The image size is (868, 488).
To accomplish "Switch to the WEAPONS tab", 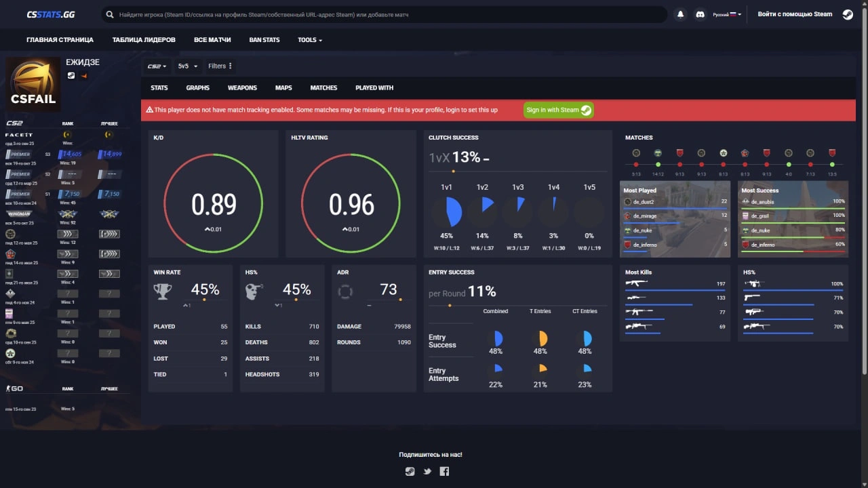I will (x=242, y=87).
